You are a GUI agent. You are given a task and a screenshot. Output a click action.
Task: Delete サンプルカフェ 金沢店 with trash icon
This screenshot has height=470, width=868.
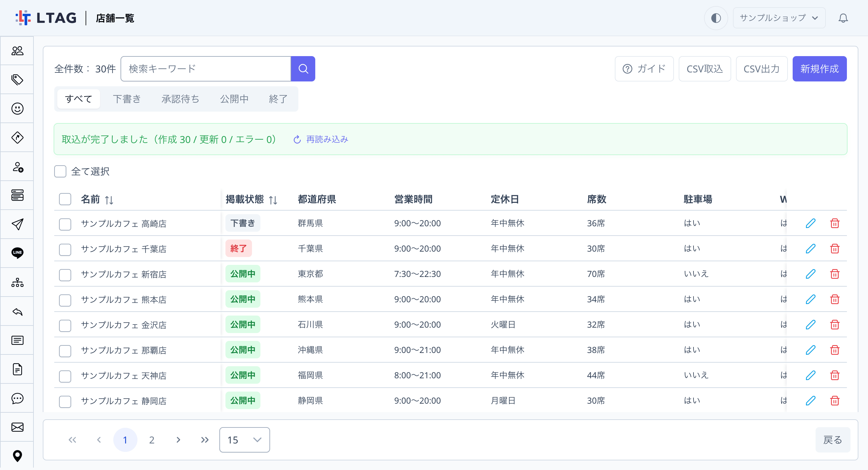835,324
